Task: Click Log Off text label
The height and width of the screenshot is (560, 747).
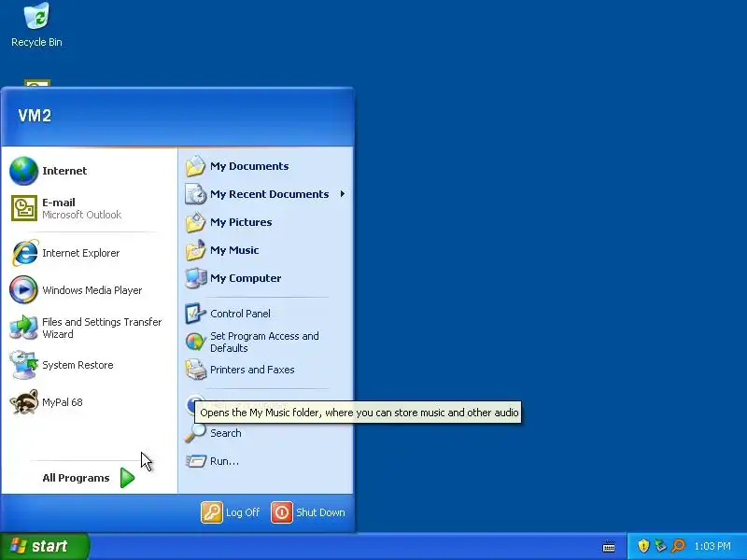Action: pyautogui.click(x=243, y=512)
